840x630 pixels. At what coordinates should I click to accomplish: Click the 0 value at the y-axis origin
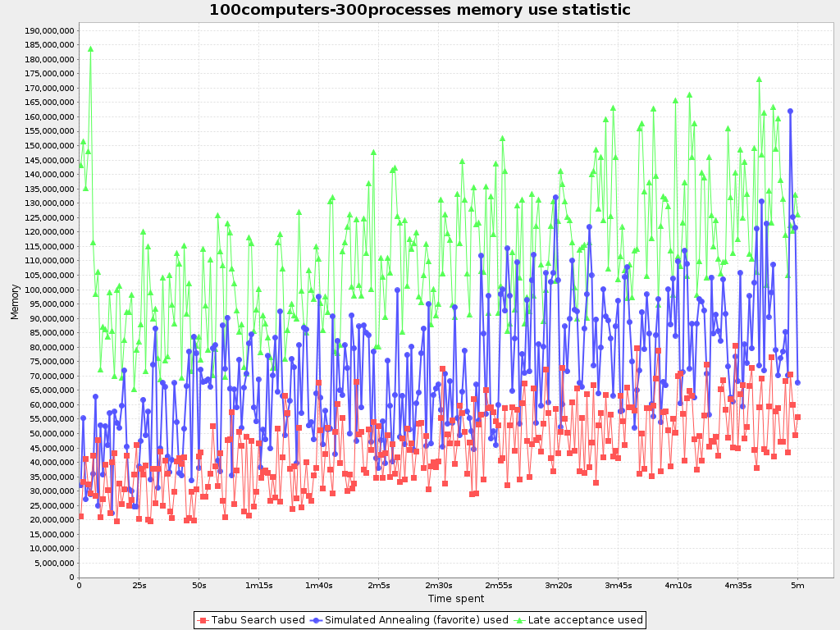[72, 576]
